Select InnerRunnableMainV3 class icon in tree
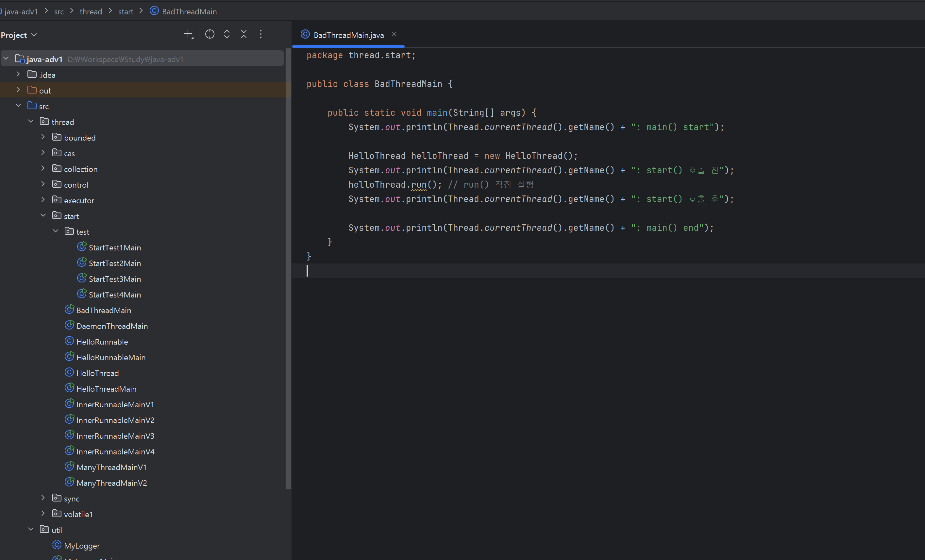Viewport: 925px width, 560px height. (69, 435)
